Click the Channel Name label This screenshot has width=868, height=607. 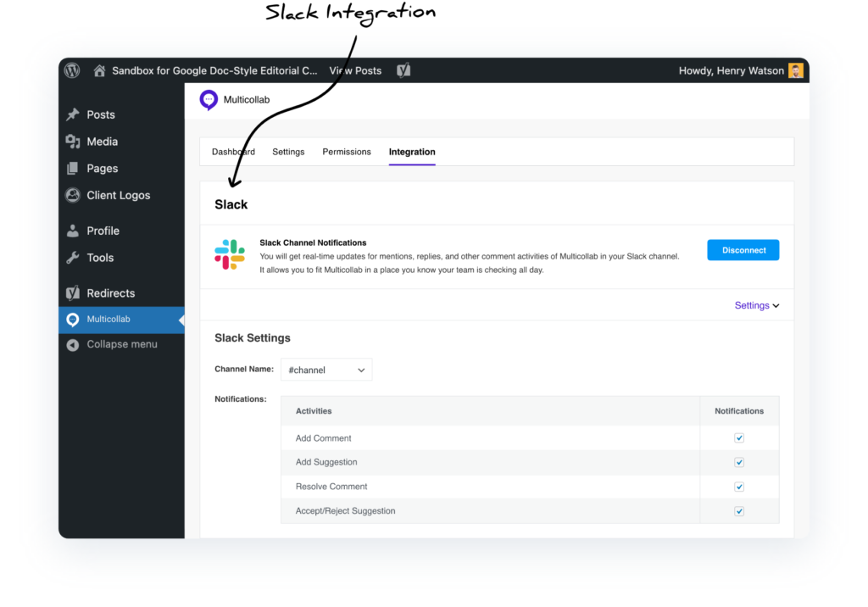(x=244, y=369)
